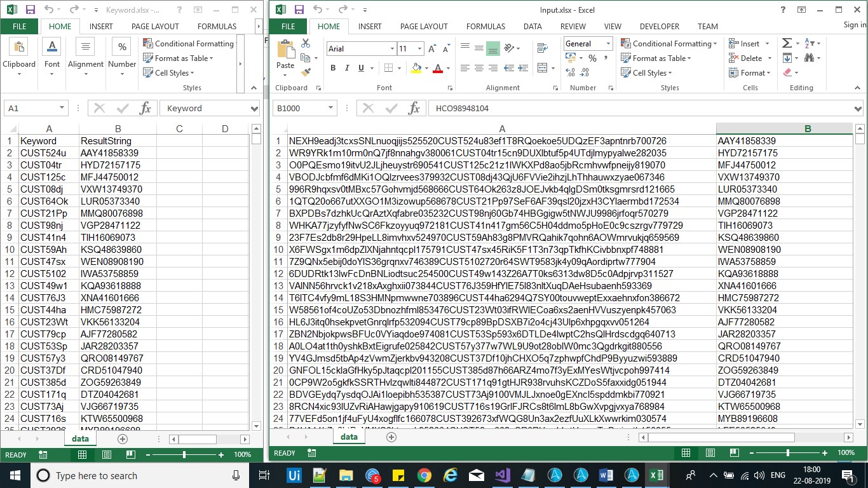
Task: Click the yellow Fill Color button
Action: pyautogui.click(x=416, y=68)
